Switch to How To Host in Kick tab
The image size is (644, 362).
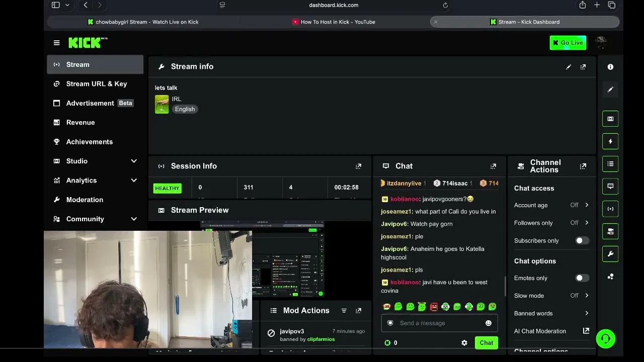coord(334,22)
